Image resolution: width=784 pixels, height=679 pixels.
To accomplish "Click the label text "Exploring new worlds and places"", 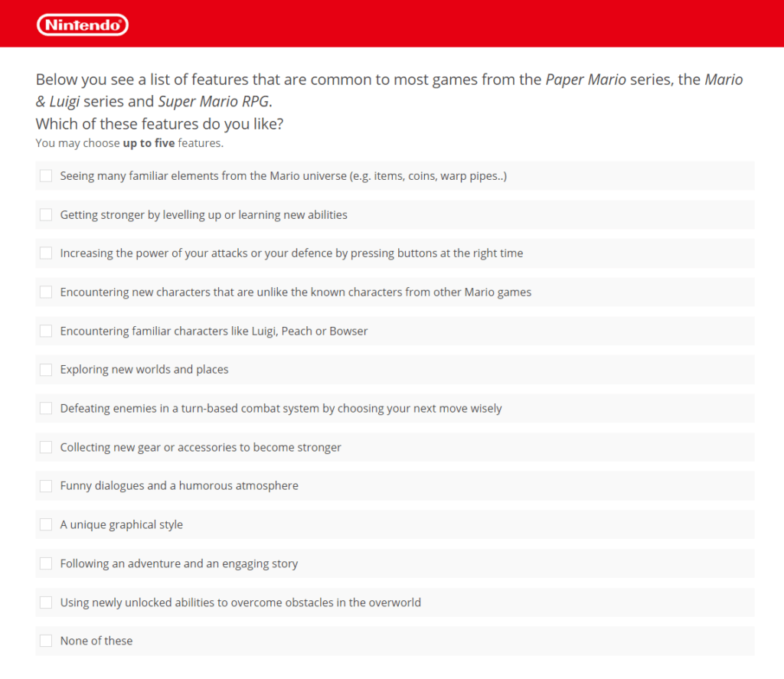I will pyautogui.click(x=144, y=369).
